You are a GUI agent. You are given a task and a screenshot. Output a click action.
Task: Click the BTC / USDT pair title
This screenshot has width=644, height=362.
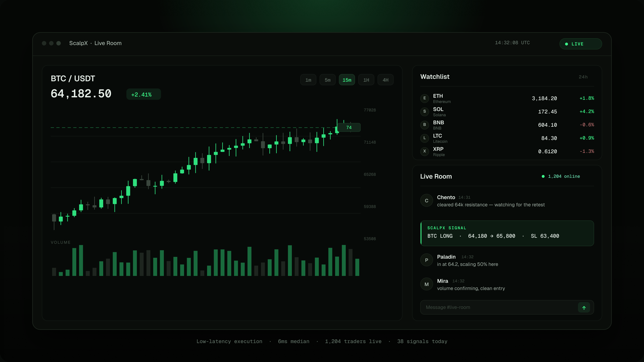pos(73,78)
